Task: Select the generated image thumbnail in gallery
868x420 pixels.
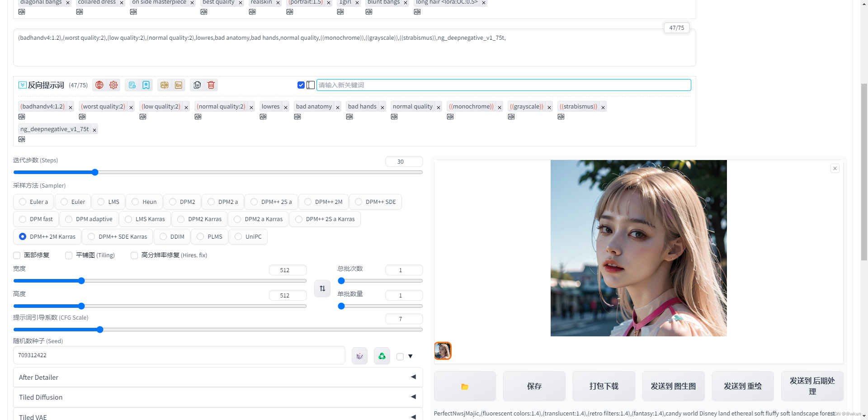Action: pos(443,351)
